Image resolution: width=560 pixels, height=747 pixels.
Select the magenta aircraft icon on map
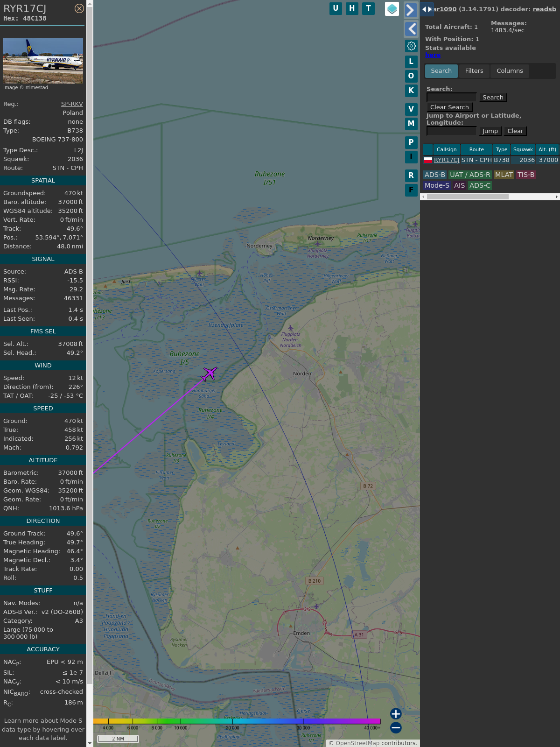tap(210, 373)
